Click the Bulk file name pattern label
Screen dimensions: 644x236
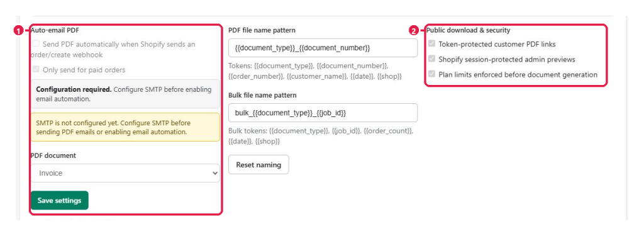pyautogui.click(x=262, y=95)
